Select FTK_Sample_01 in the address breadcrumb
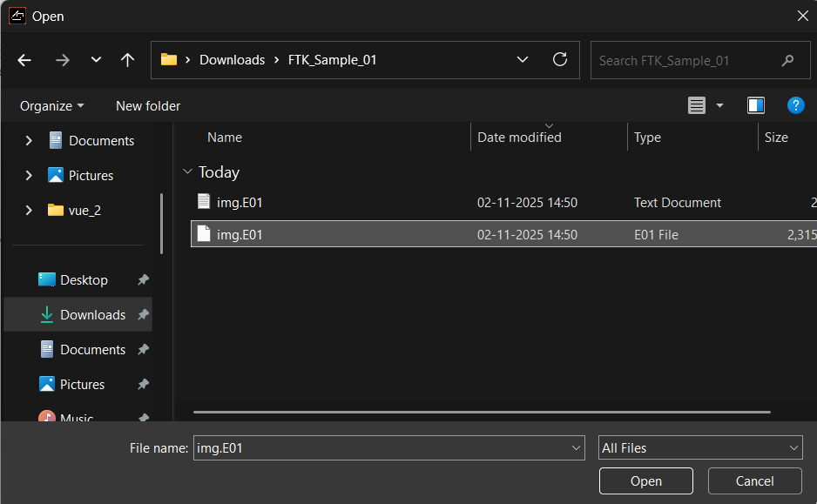Screen dimensions: 817x504 (333, 60)
